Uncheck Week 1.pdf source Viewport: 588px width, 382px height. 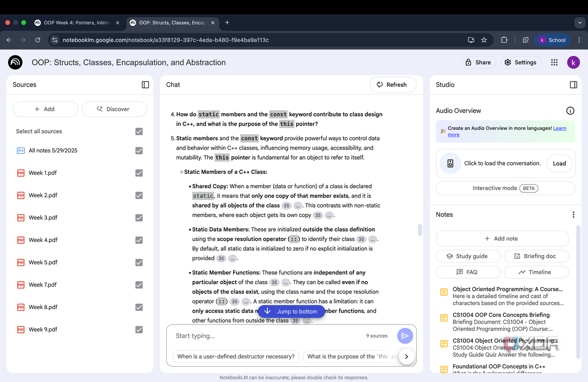(139, 173)
